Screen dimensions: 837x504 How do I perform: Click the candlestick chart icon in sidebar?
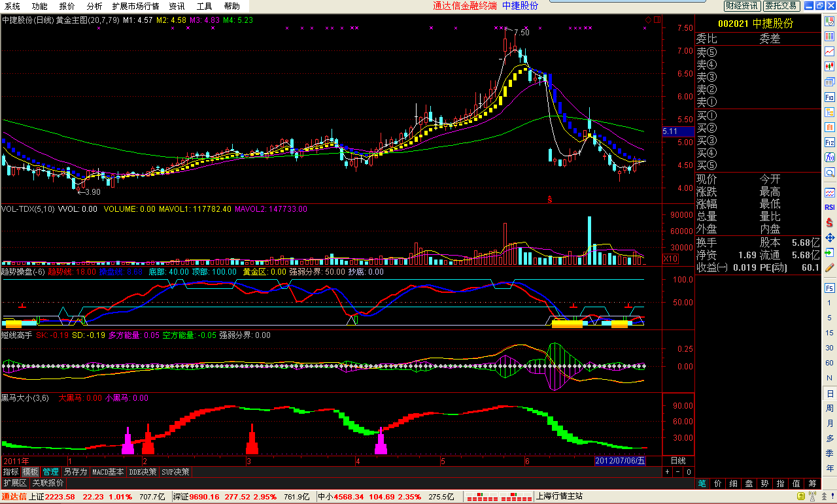(830, 66)
